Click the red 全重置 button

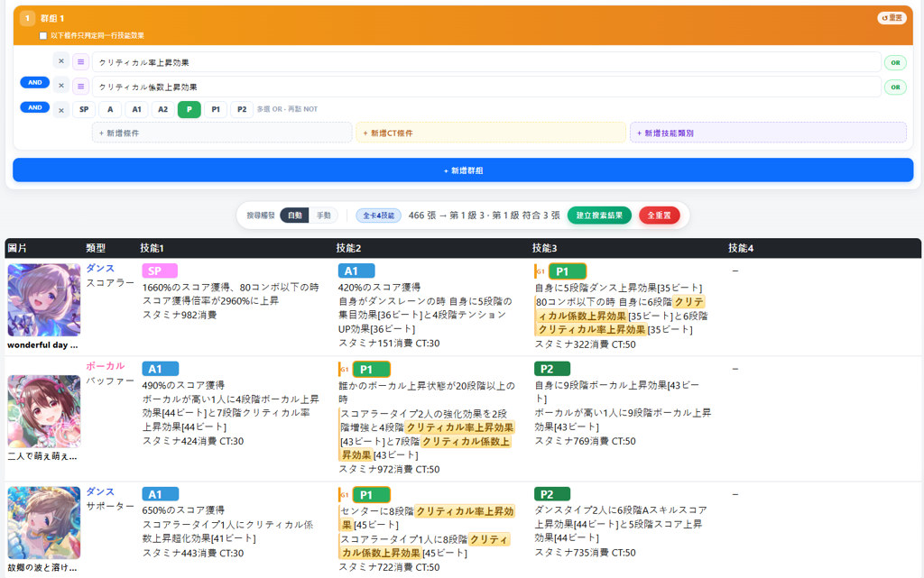[658, 216]
